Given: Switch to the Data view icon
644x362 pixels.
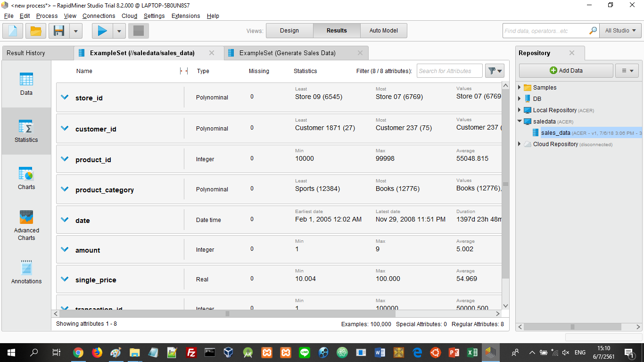Looking at the screenshot, I should click(26, 84).
